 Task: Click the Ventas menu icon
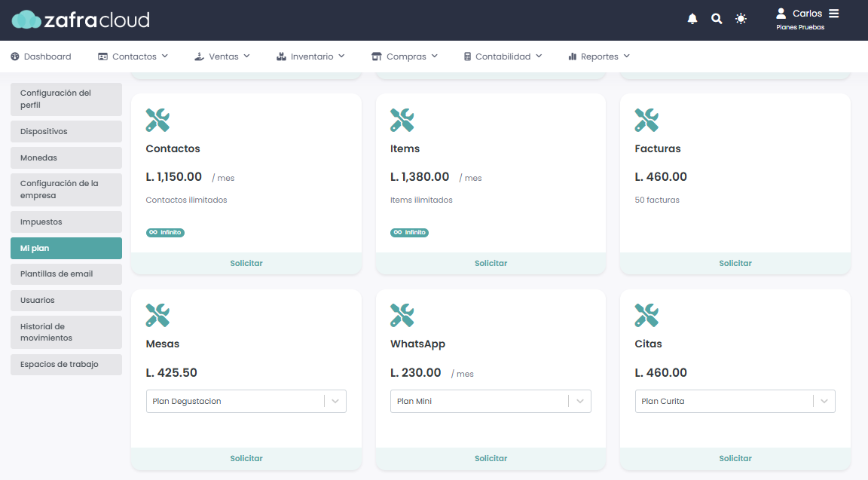(x=199, y=57)
